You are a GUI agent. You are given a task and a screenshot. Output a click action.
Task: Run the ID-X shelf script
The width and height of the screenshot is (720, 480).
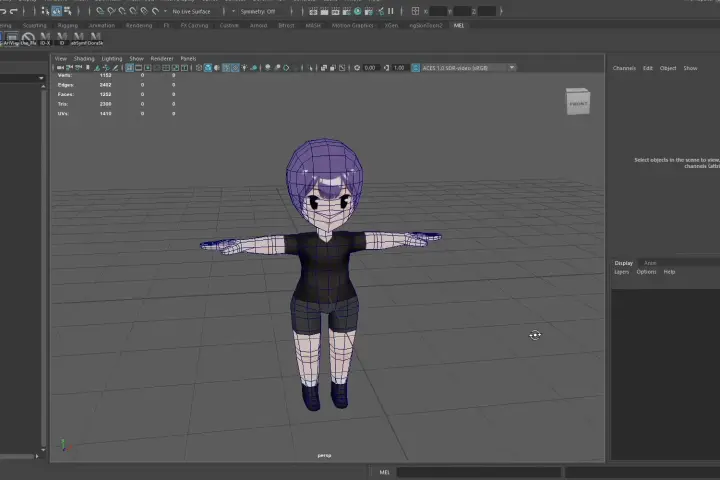tap(45, 39)
